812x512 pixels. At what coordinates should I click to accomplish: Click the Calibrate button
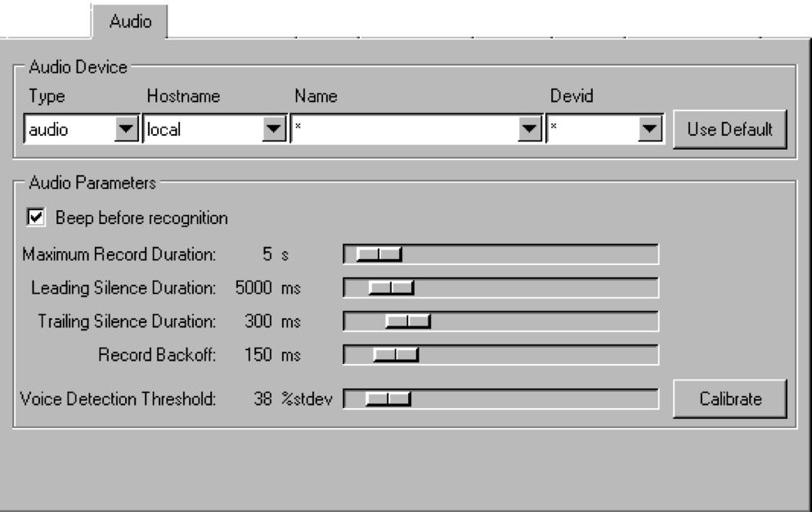click(729, 398)
